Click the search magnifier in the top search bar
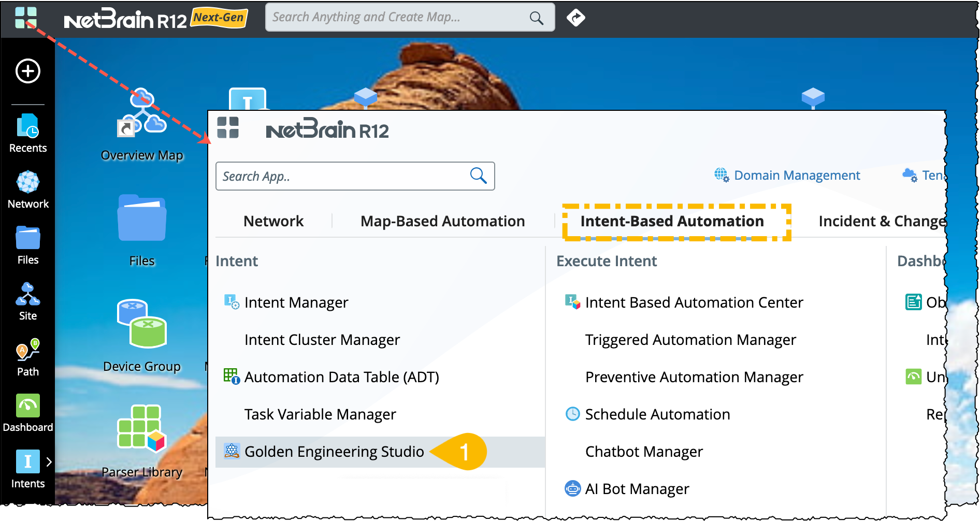 (537, 18)
